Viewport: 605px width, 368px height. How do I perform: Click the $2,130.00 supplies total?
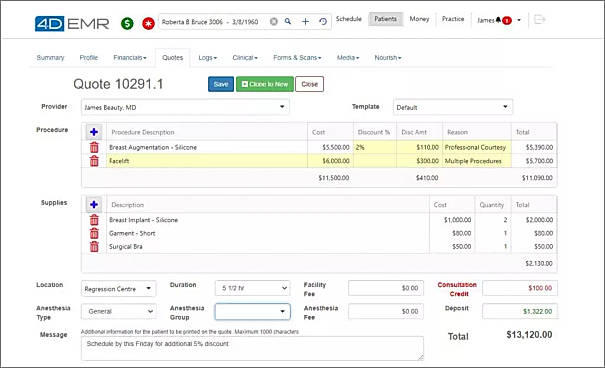tap(539, 263)
